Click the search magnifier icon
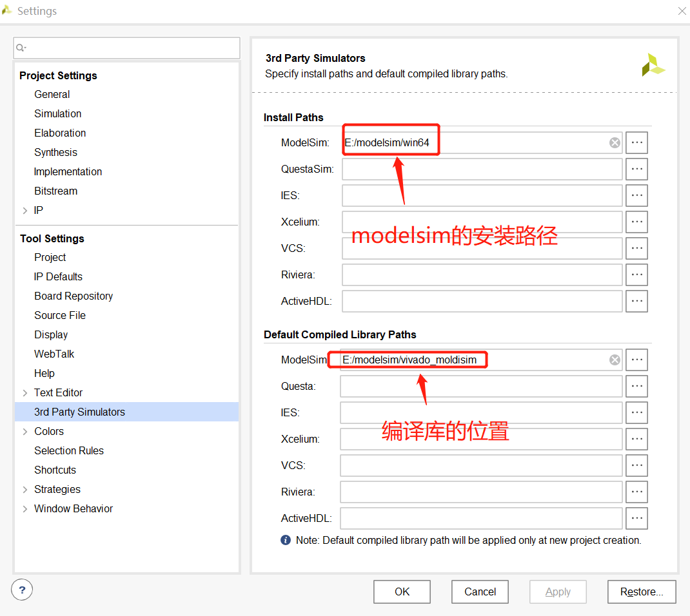The height and width of the screenshot is (616, 690). [x=21, y=48]
